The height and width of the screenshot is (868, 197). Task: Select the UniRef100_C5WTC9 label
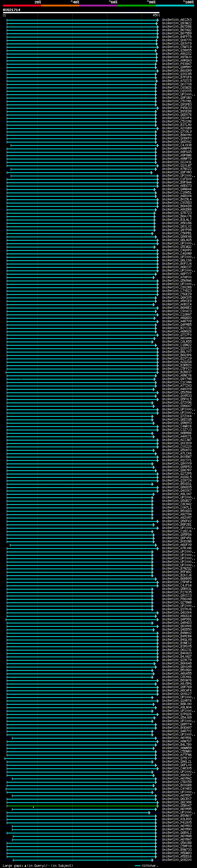click(x=176, y=47)
